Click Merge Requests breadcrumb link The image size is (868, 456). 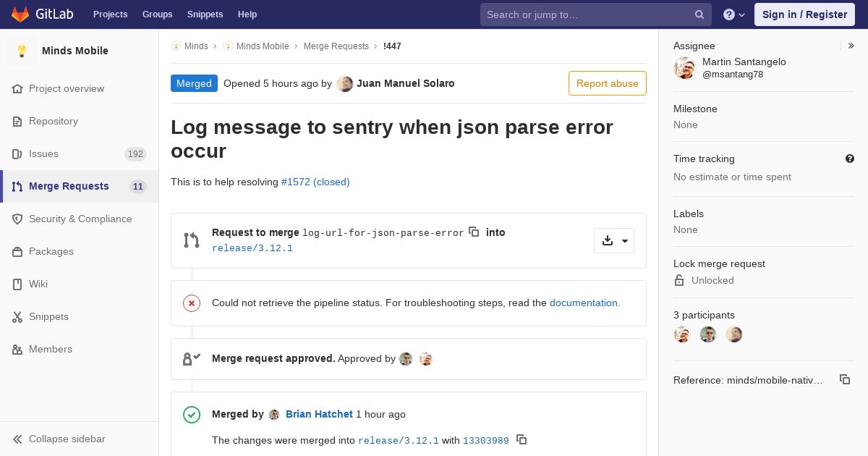click(336, 46)
